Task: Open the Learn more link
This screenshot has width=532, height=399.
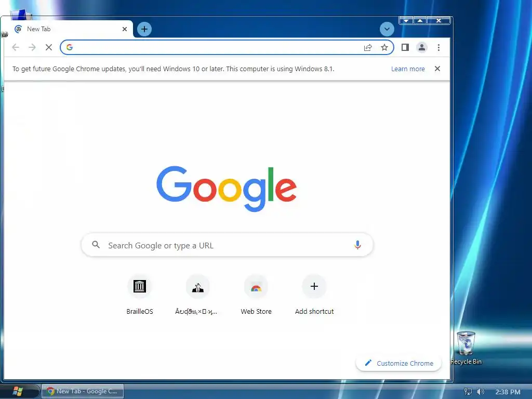Action: pyautogui.click(x=408, y=69)
